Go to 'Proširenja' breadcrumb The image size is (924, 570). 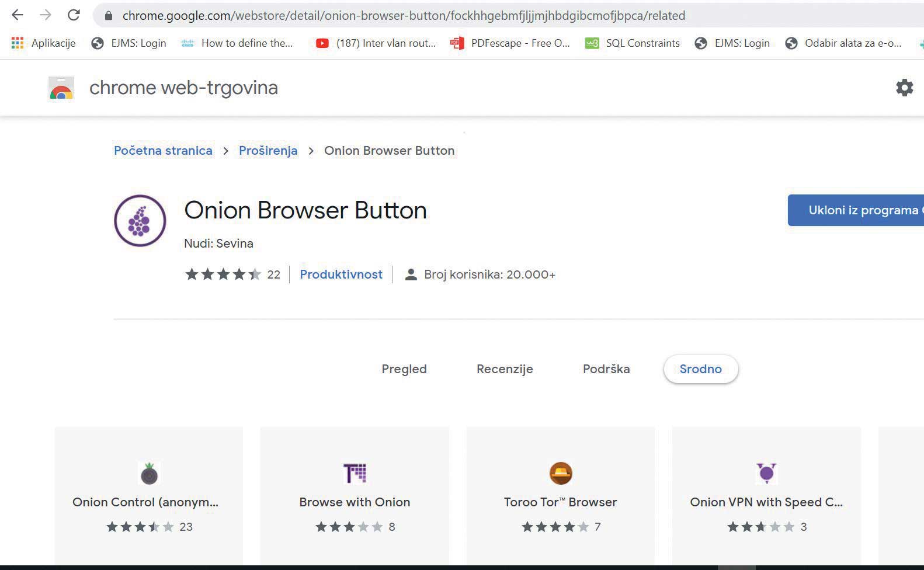coord(268,151)
